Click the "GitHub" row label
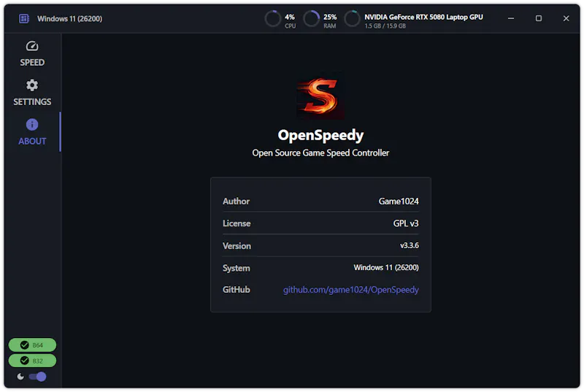This screenshot has height=392, width=584. coord(236,290)
